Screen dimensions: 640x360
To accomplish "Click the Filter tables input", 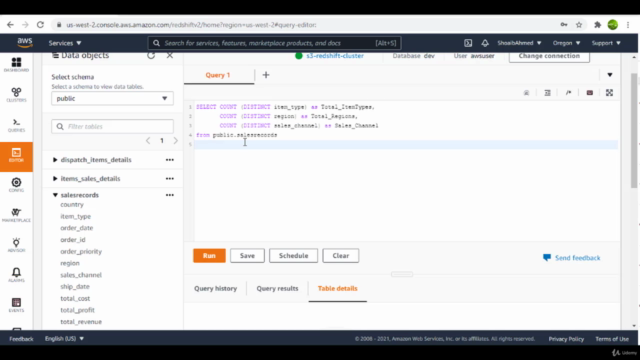I will pyautogui.click(x=112, y=127).
